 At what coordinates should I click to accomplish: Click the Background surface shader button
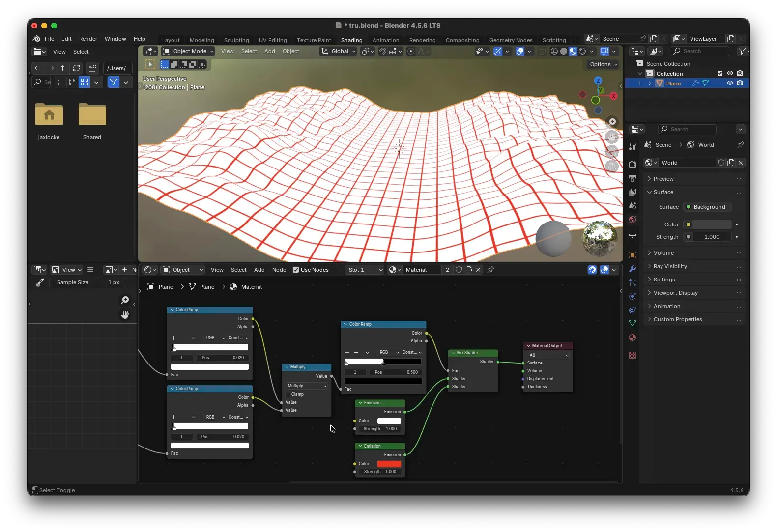click(x=708, y=207)
